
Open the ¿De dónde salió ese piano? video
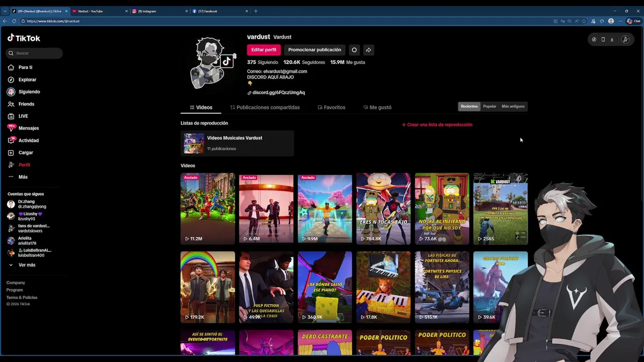(x=325, y=287)
